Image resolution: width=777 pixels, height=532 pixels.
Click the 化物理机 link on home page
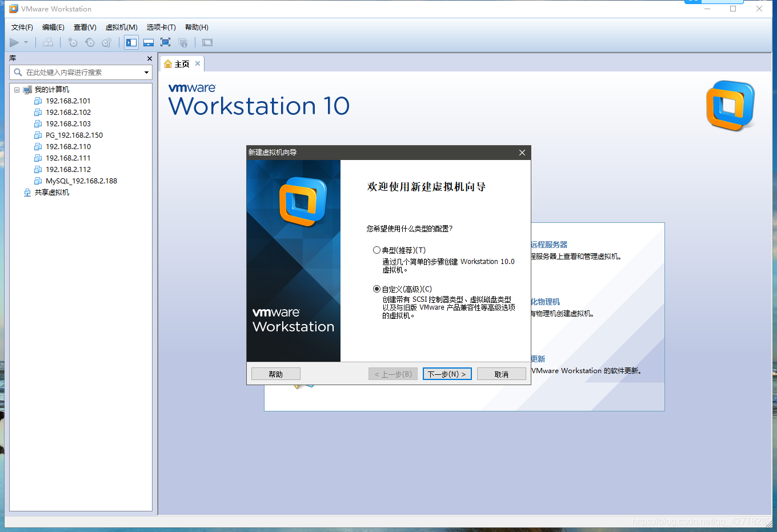coord(546,302)
